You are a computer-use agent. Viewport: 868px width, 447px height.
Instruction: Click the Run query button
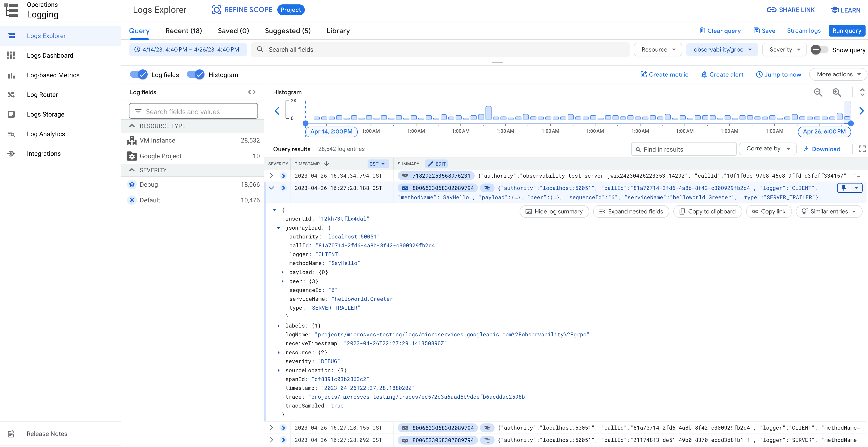coord(846,31)
